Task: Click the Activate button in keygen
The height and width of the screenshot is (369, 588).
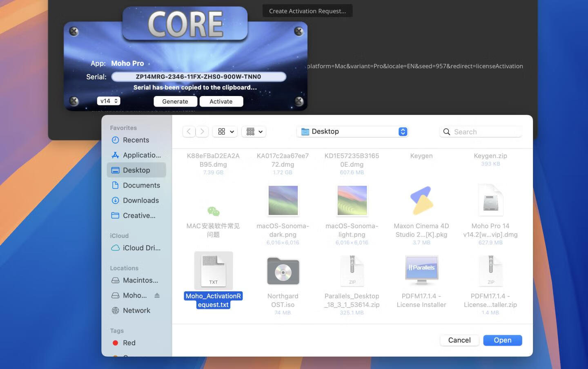Action: pyautogui.click(x=221, y=101)
